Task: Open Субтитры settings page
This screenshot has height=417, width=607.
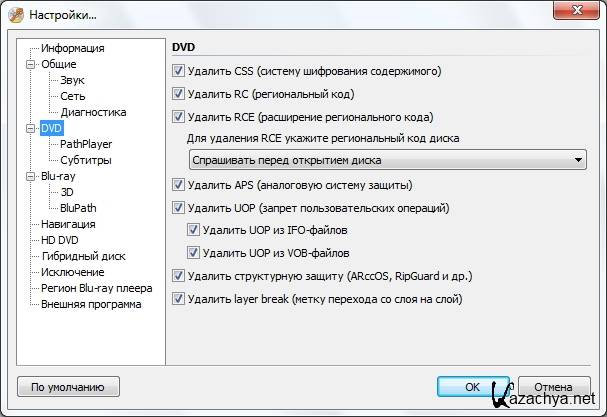Action: 85,160
